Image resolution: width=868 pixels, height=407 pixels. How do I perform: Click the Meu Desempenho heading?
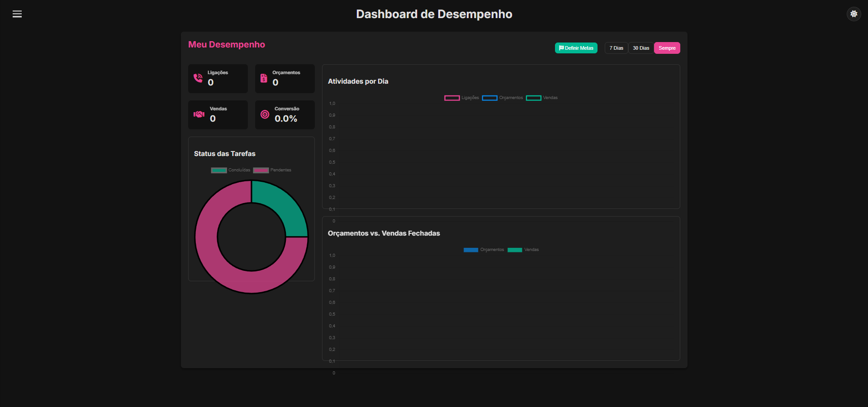click(x=227, y=44)
